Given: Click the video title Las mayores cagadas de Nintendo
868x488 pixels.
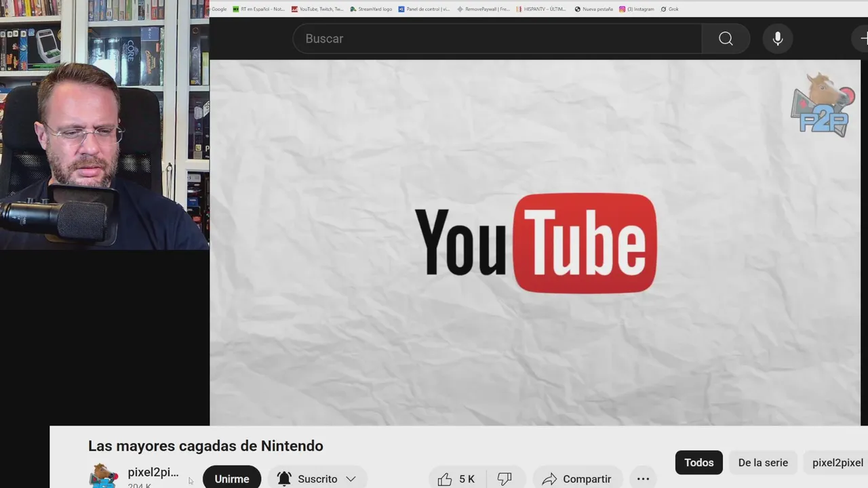Looking at the screenshot, I should [205, 446].
